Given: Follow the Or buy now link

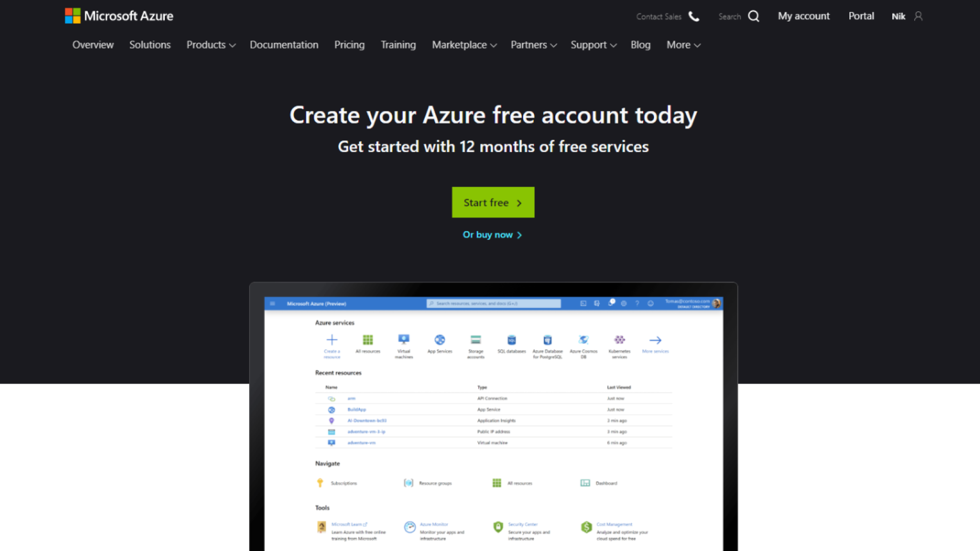Looking at the screenshot, I should pos(492,235).
